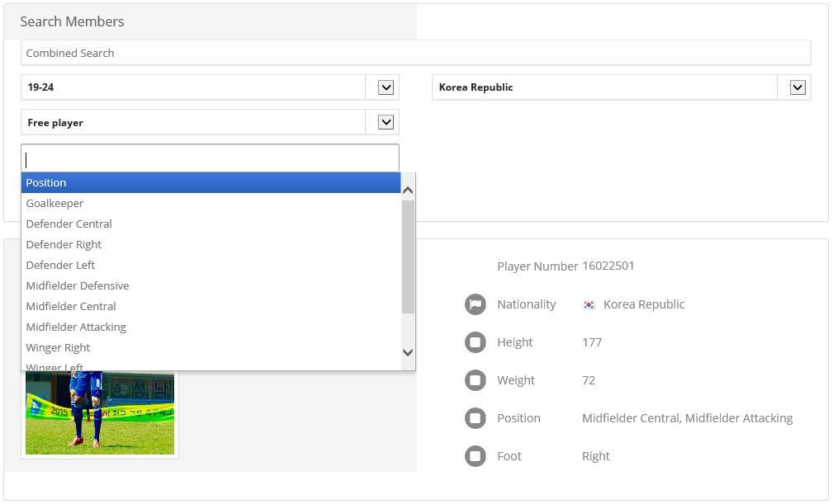The width and height of the screenshot is (833, 504).
Task: Click the position list scroll-down arrow
Action: (408, 352)
